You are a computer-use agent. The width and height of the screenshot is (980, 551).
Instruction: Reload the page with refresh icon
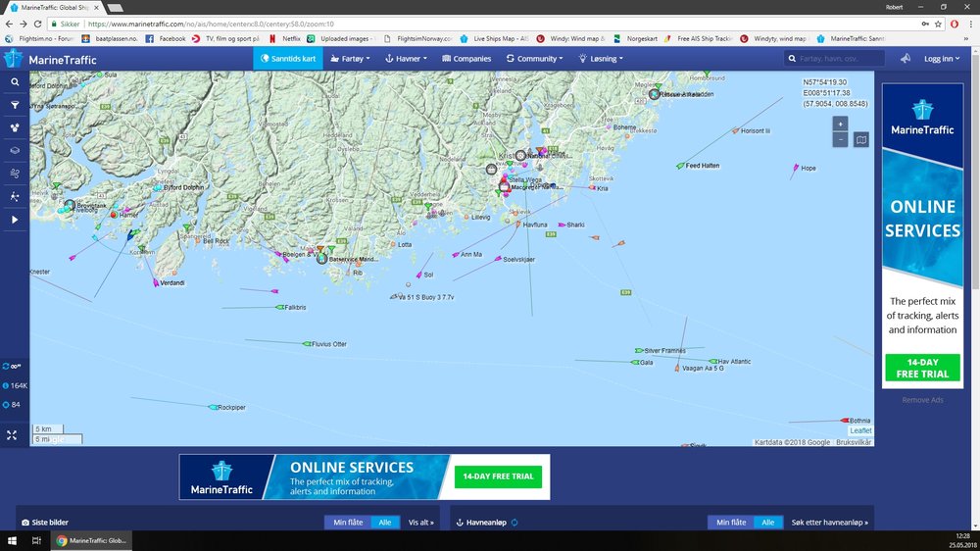(x=37, y=24)
